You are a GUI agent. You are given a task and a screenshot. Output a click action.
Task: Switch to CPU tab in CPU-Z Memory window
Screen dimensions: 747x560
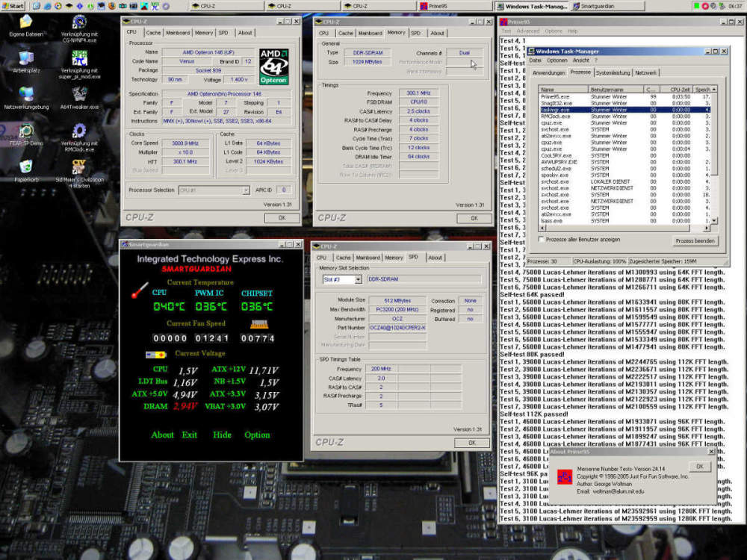click(324, 34)
